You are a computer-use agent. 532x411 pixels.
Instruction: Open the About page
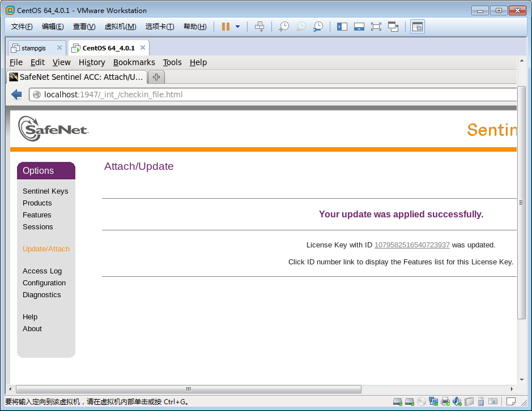click(32, 328)
